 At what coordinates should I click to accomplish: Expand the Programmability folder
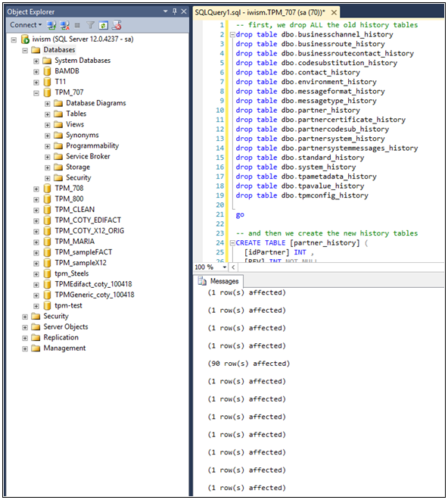click(x=48, y=146)
